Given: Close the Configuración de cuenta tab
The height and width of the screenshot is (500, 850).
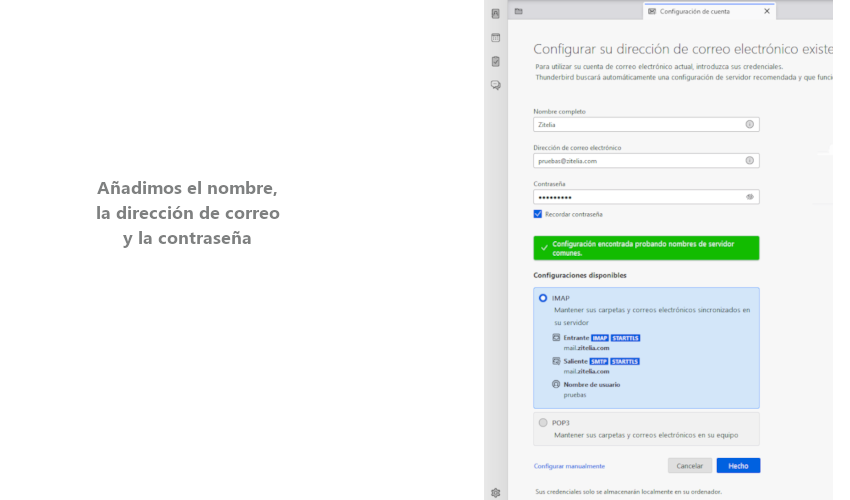Looking at the screenshot, I should point(767,11).
